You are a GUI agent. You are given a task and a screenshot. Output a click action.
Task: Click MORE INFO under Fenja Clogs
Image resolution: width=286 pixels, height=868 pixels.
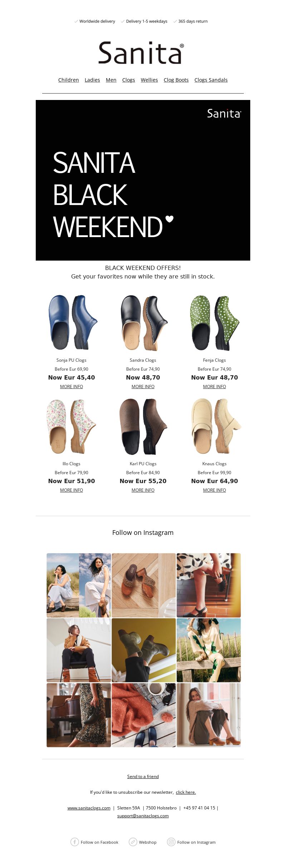pos(214,387)
